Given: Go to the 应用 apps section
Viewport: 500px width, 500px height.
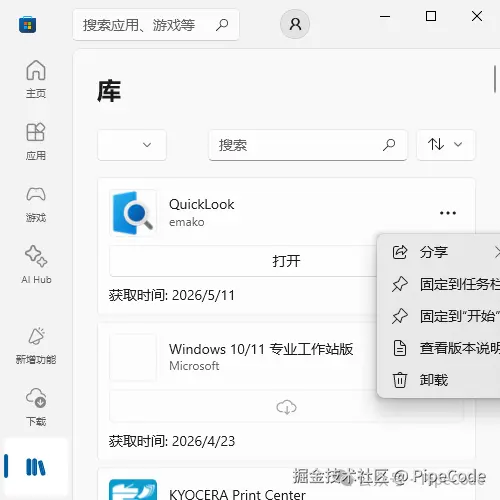Looking at the screenshot, I should coord(36,141).
